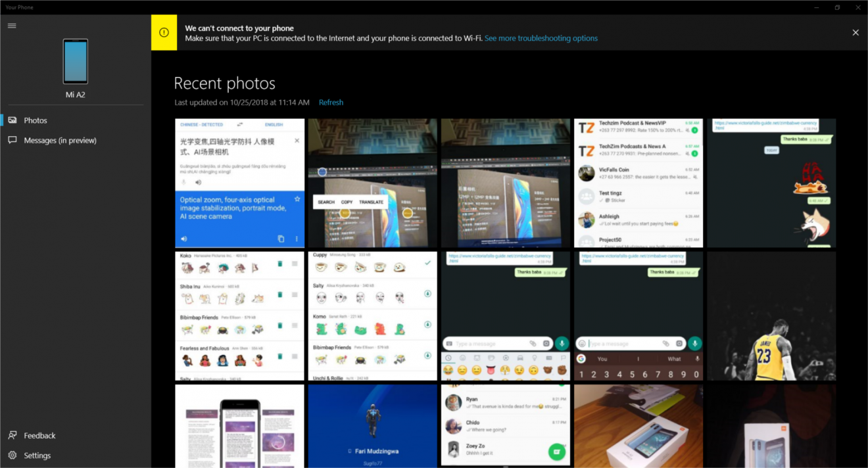The width and height of the screenshot is (868, 468).
Task: Open the emoji keyboard chat screenshot
Action: pyautogui.click(x=505, y=315)
